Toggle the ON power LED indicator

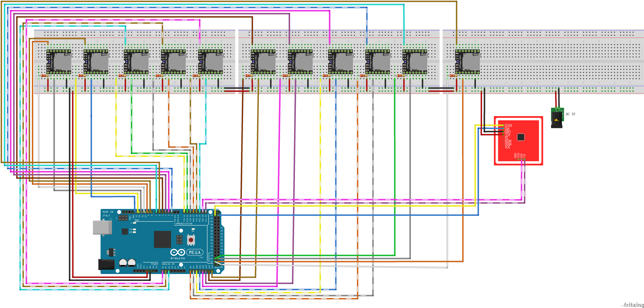[x=193, y=229]
